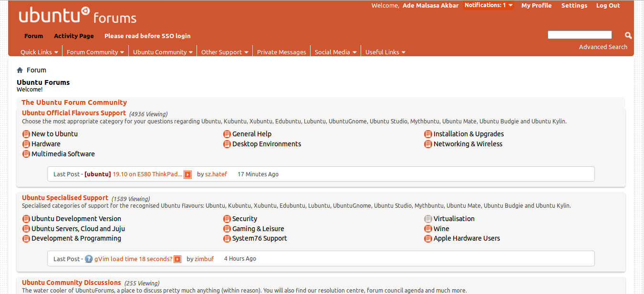Select the Forum menu item
644x294 pixels.
click(x=33, y=36)
